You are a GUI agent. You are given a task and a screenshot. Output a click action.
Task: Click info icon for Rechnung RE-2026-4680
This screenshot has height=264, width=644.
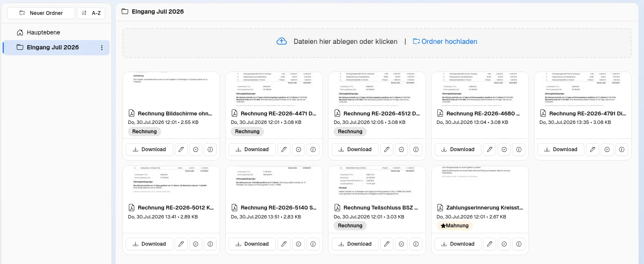click(519, 149)
